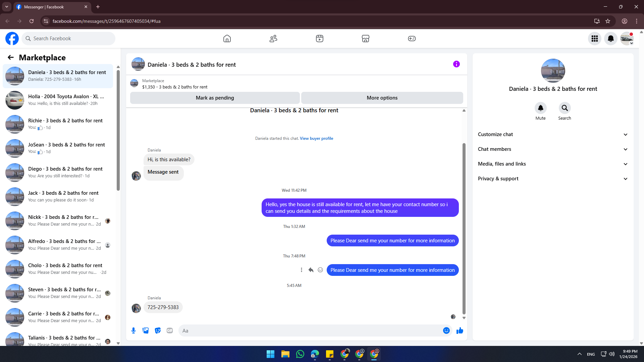Viewport: 644px width, 362px height.
Task: Open the Marketplace tab in top navigation
Action: pos(365,39)
